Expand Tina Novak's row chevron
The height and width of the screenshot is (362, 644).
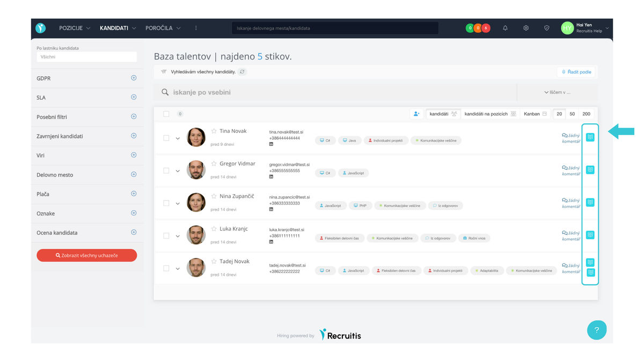coord(178,138)
